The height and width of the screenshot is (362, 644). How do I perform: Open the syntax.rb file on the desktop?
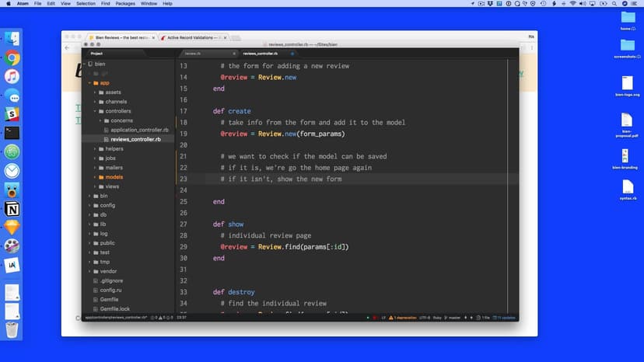click(628, 188)
